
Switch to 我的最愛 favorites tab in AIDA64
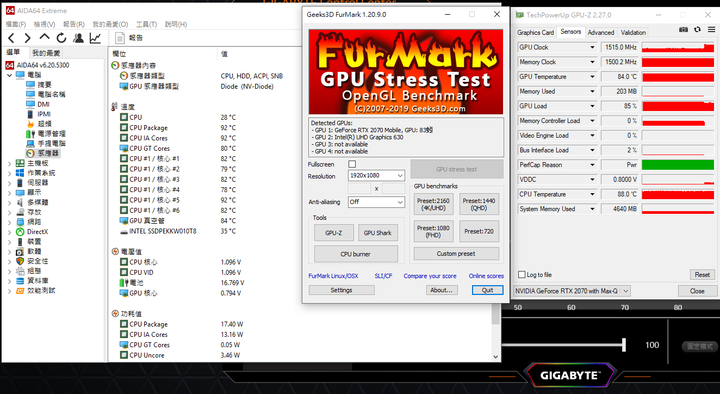46,53
